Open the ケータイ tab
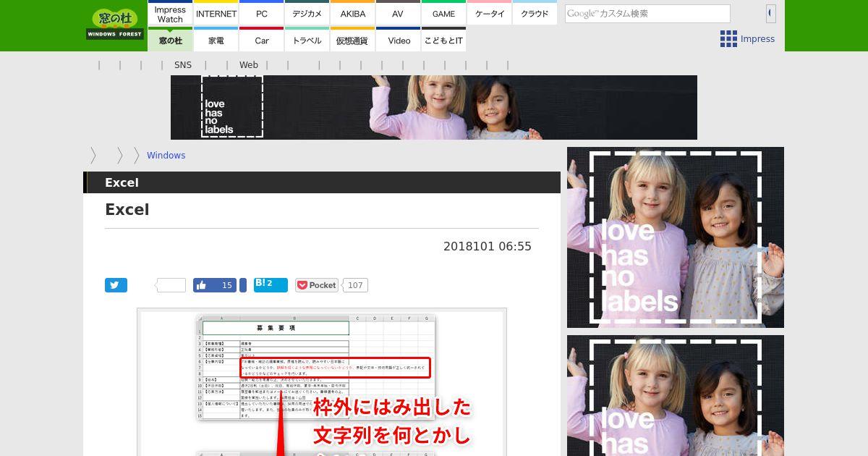Screen dimensions: 868x456 point(490,14)
